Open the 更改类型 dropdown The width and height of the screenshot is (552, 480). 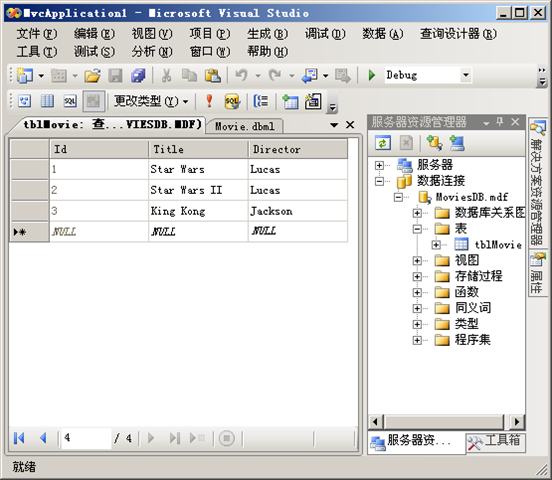pyautogui.click(x=151, y=101)
